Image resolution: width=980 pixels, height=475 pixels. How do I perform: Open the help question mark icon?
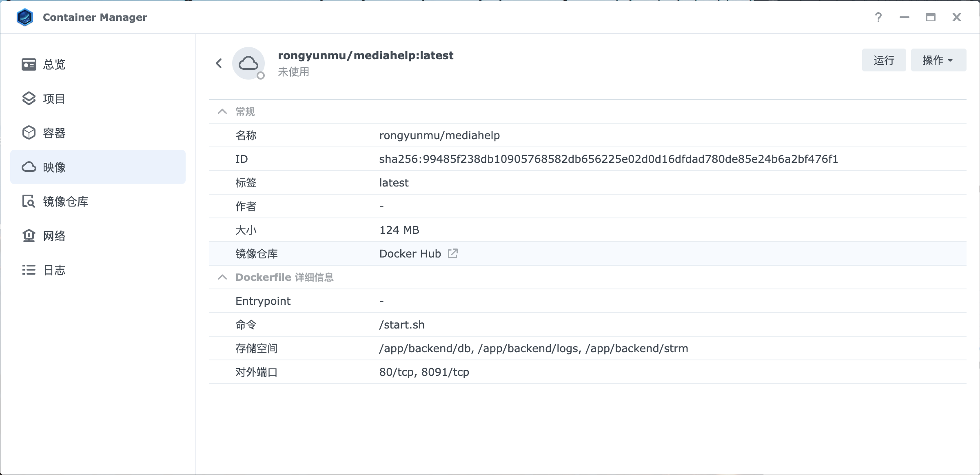(878, 17)
